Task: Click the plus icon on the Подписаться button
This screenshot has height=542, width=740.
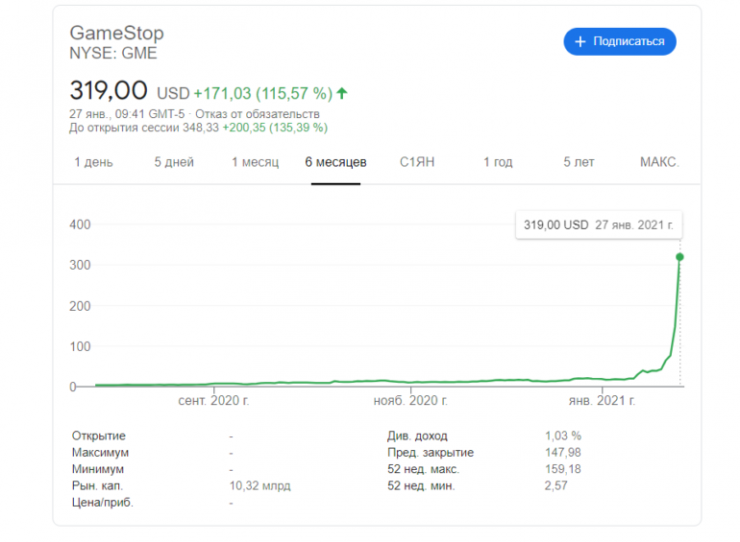Action: click(x=581, y=41)
